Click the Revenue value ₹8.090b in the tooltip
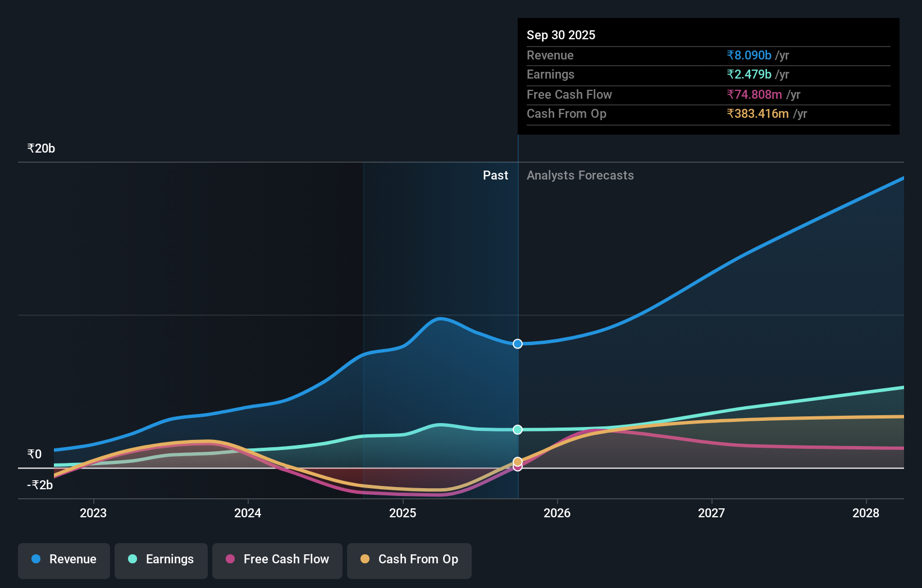Viewport: 922px width, 588px height. coord(749,55)
